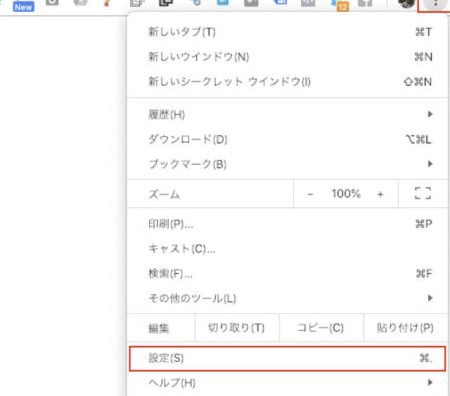Image resolution: width=450 pixels, height=396 pixels.
Task: Toggle fullscreen mode from the zoom row
Action: 423,193
